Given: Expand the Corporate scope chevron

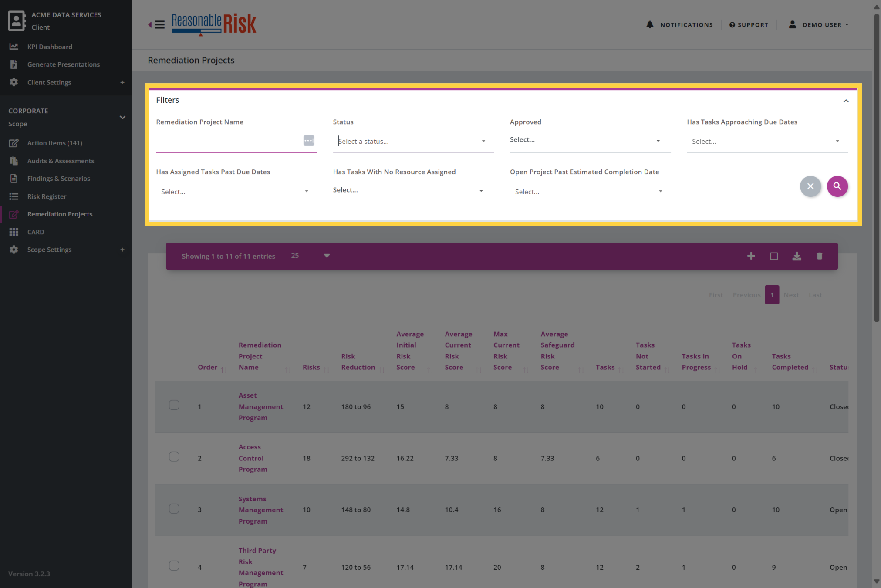Looking at the screenshot, I should (x=122, y=117).
